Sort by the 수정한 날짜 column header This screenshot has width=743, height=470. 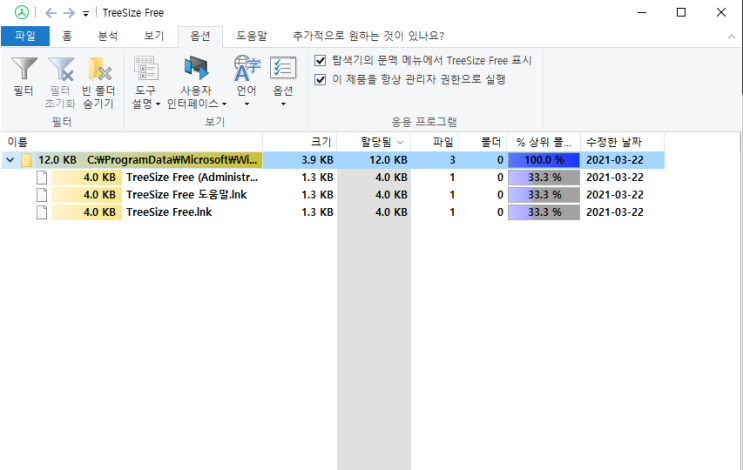click(622, 142)
